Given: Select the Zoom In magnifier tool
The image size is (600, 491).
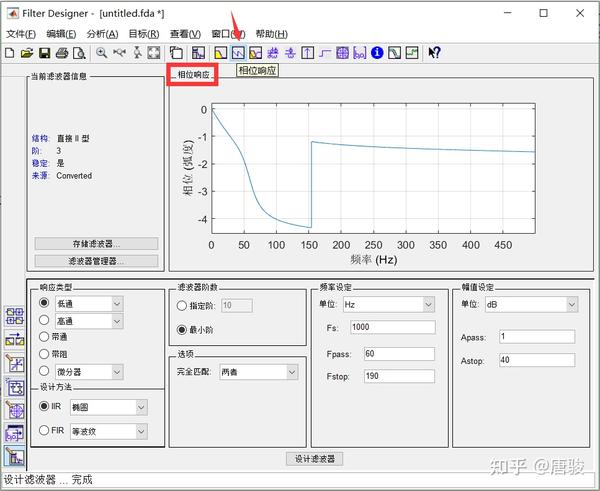Looking at the screenshot, I should point(101,53).
